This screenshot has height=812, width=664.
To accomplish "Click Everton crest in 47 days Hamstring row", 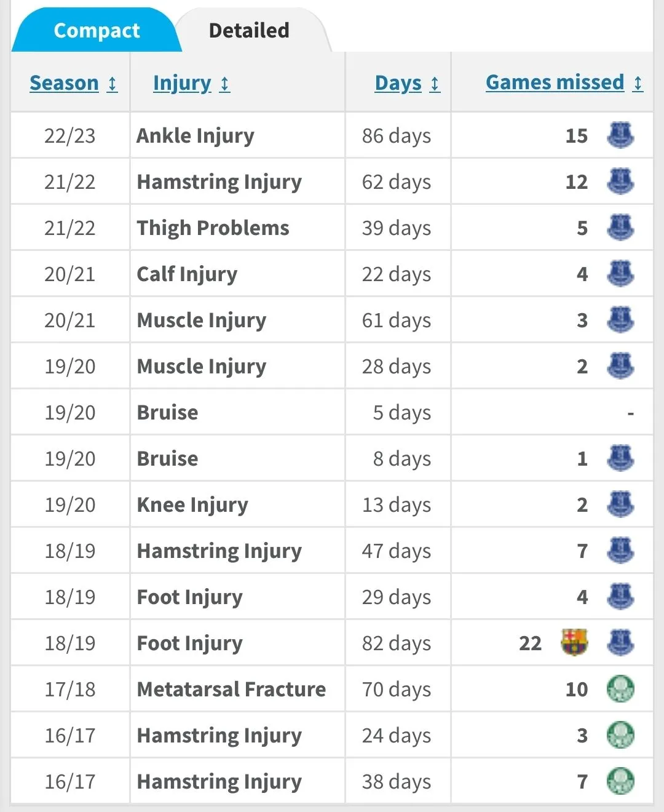I will [x=620, y=551].
